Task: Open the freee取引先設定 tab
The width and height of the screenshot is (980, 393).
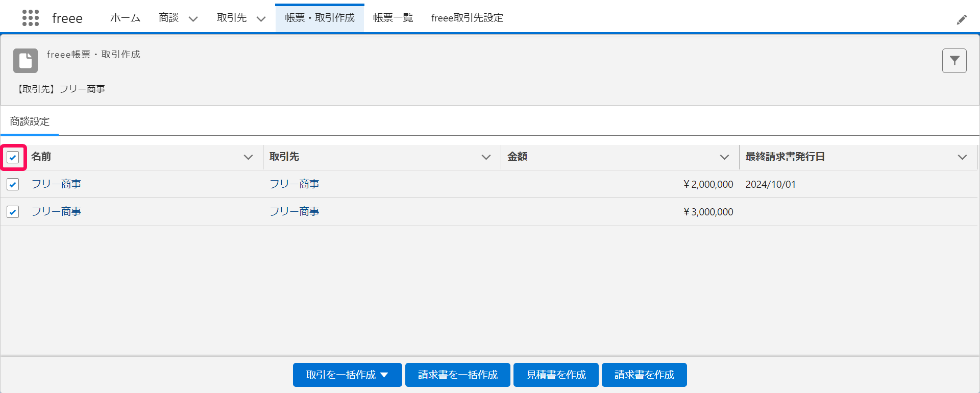Action: pyautogui.click(x=467, y=18)
